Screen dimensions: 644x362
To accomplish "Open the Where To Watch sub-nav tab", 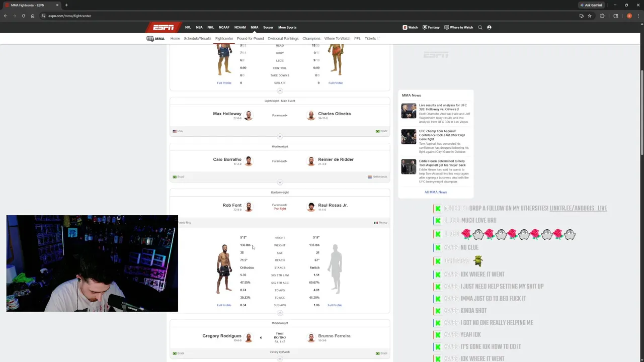I will [x=337, y=38].
